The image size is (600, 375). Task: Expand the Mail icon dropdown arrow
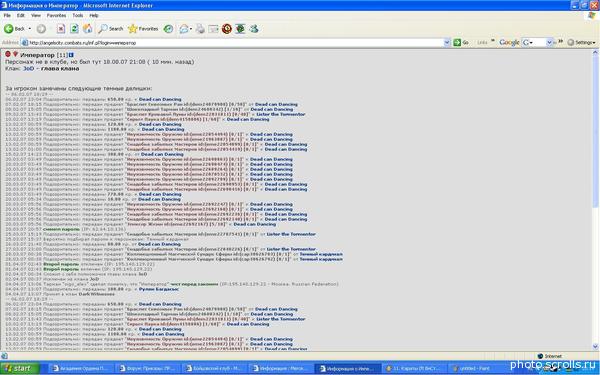(191, 29)
